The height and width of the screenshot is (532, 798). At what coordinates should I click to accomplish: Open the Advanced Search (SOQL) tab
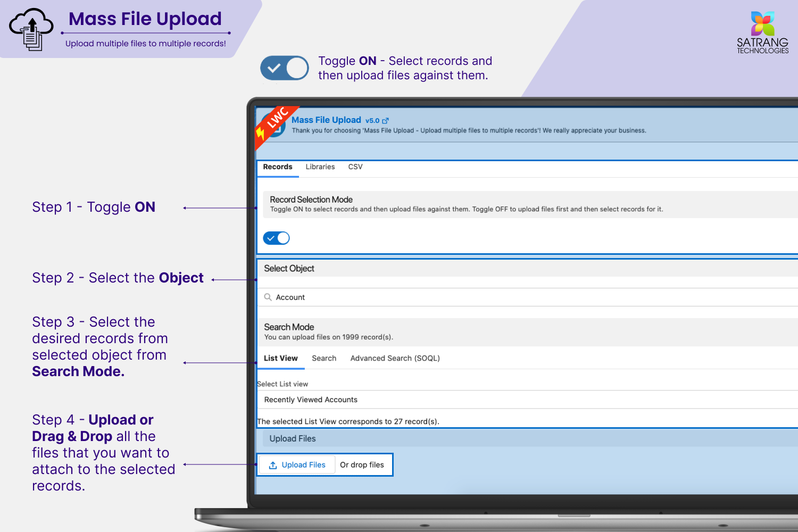395,358
